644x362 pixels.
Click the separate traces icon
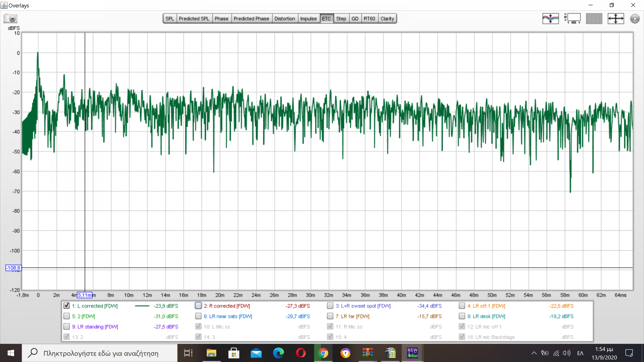(550, 18)
